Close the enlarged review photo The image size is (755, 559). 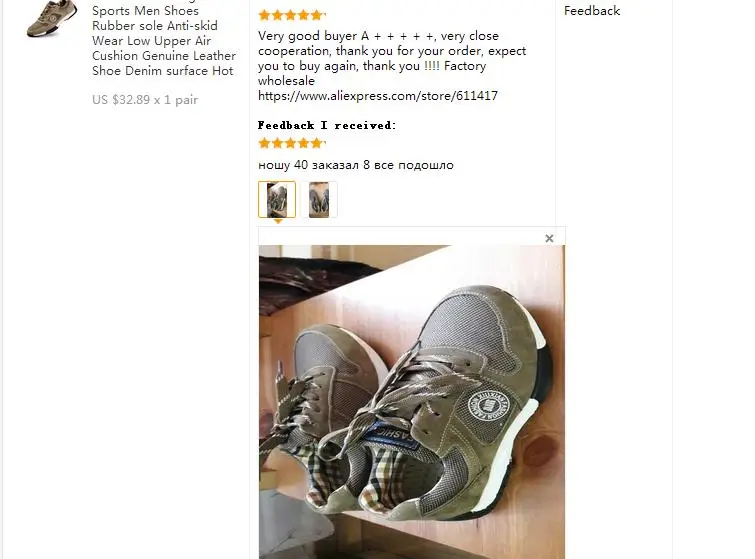(549, 238)
